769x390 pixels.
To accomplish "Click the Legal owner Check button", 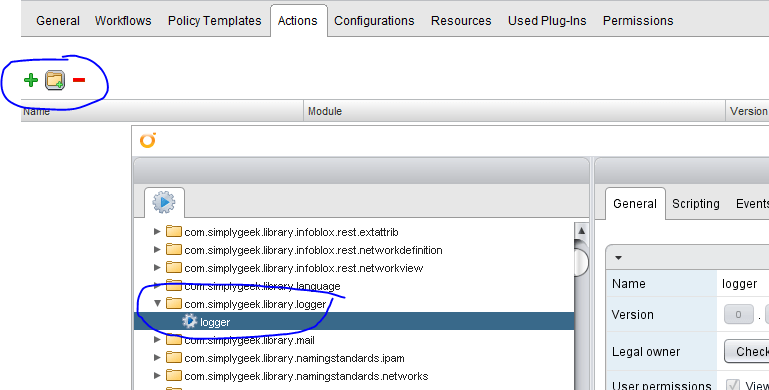I will point(747,351).
